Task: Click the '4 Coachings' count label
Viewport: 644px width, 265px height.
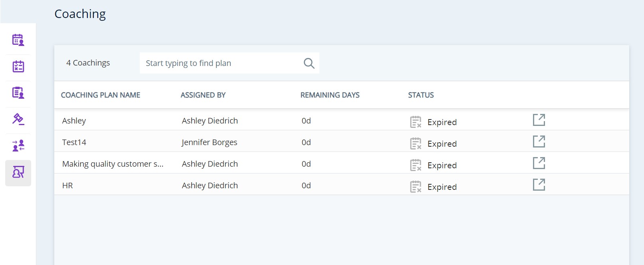Action: (88, 63)
